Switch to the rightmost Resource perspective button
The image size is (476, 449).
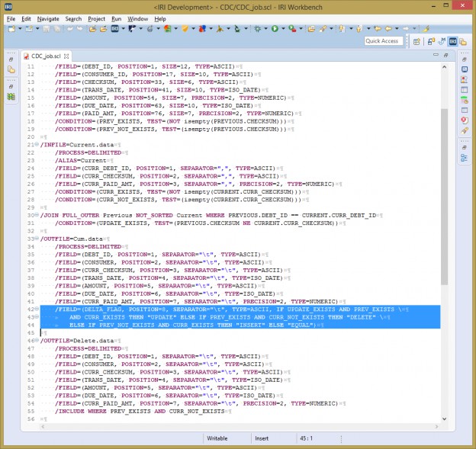click(x=463, y=41)
